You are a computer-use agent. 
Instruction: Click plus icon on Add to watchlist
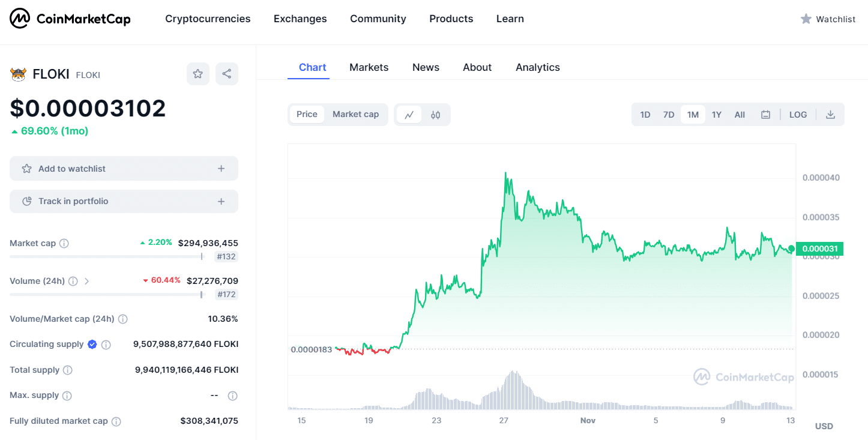(x=222, y=169)
